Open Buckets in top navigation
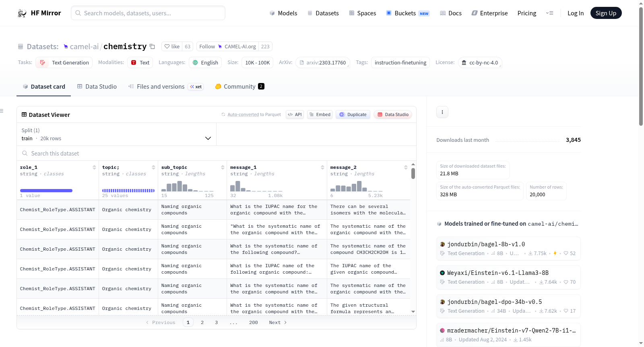Viewport: 644px width, 347px height. point(408,13)
